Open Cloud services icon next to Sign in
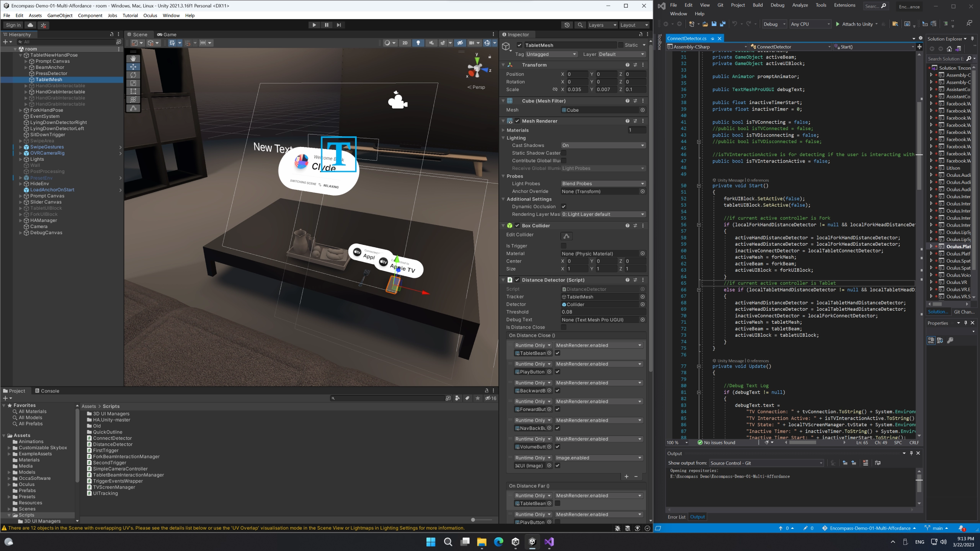This screenshot has height=551, width=980. (x=30, y=25)
